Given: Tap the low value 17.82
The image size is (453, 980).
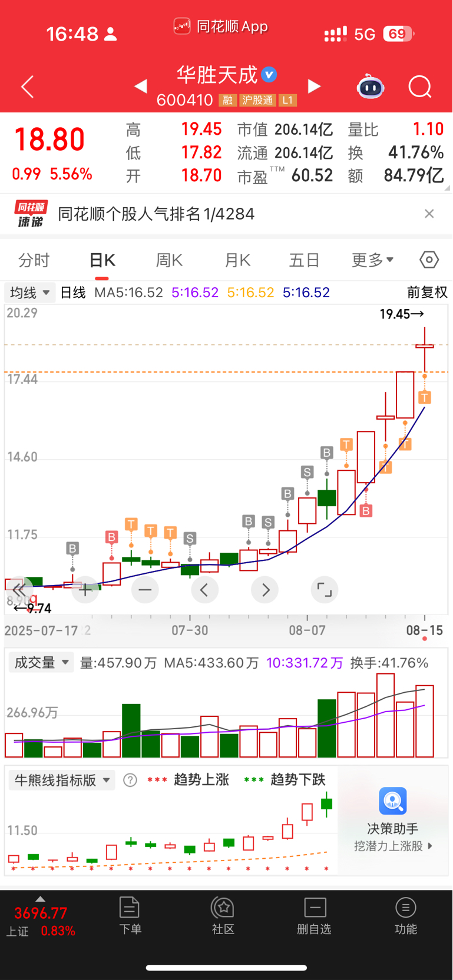Looking at the screenshot, I should point(201,152).
